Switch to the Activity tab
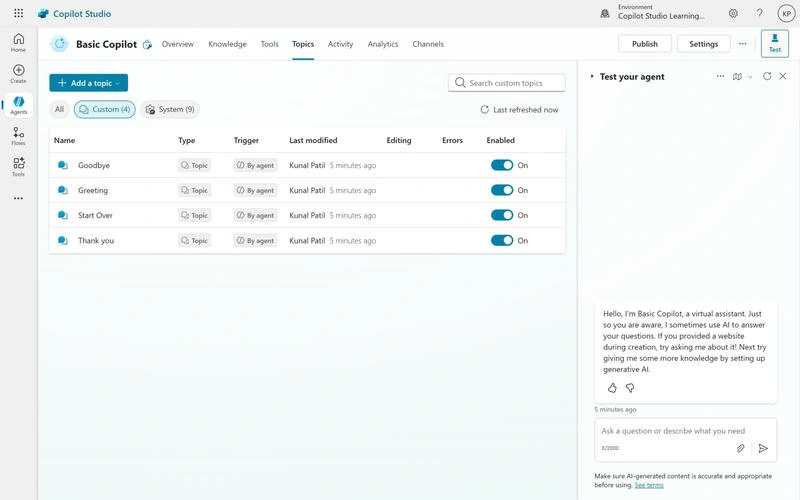Screen dimensions: 800x500 (x=340, y=44)
